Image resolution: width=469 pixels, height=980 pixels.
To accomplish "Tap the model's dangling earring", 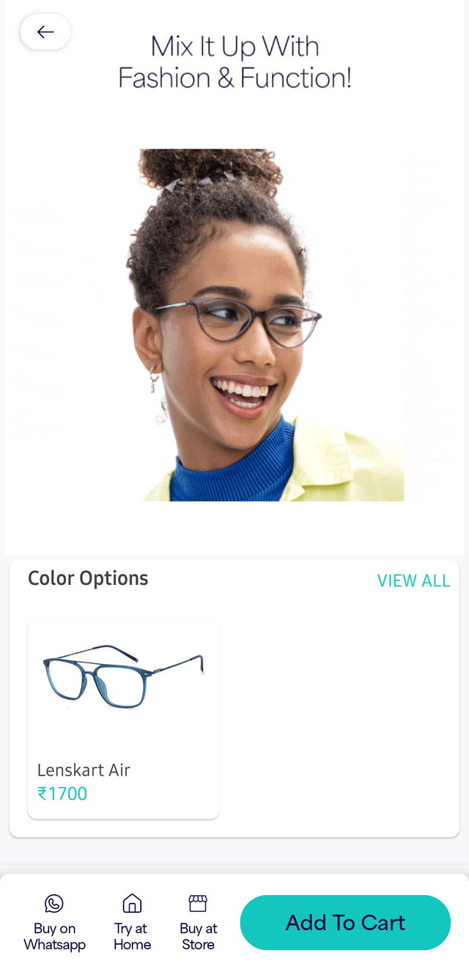I will [157, 396].
